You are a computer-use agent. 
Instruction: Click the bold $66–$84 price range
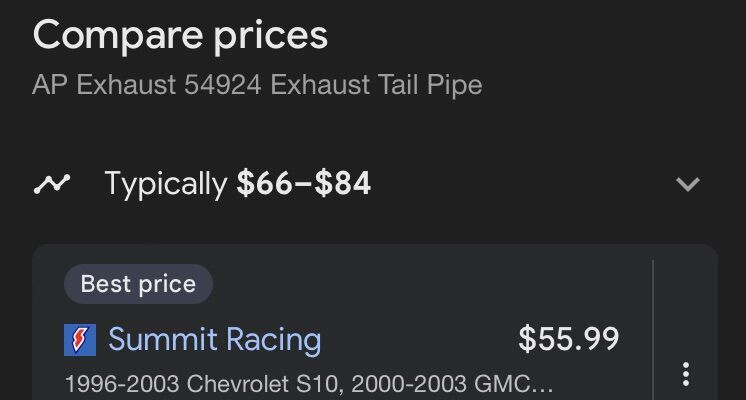tap(304, 184)
